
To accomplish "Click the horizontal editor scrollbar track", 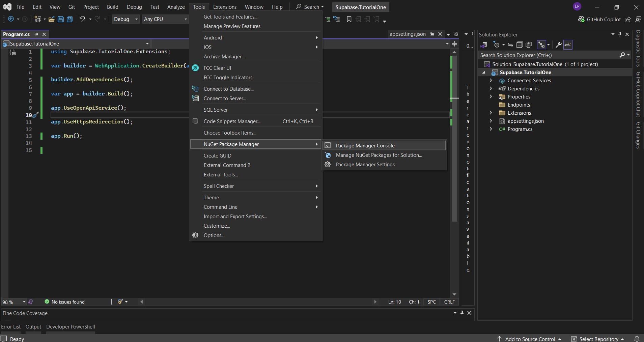I will (x=258, y=302).
